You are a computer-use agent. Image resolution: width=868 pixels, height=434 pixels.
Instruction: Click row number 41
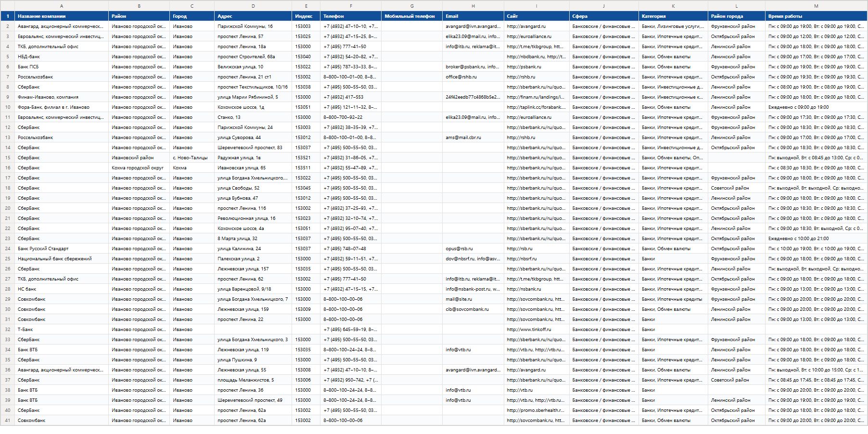(x=8, y=420)
